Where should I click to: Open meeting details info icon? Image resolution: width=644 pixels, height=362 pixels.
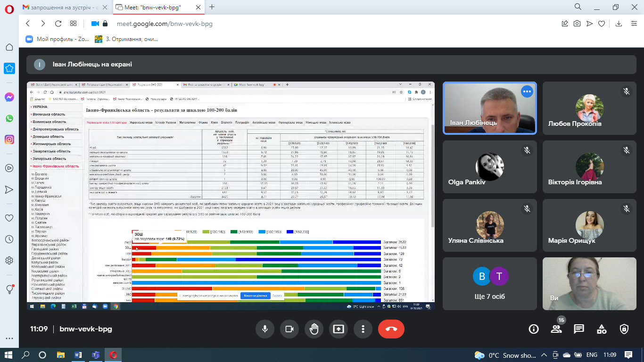click(x=533, y=329)
